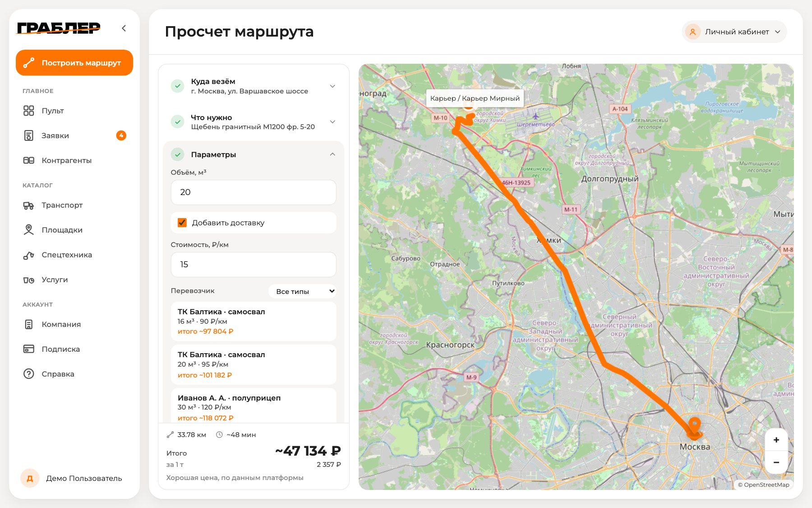The width and height of the screenshot is (812, 508).
Task: Expand the Что нужно section chevron
Action: (332, 122)
